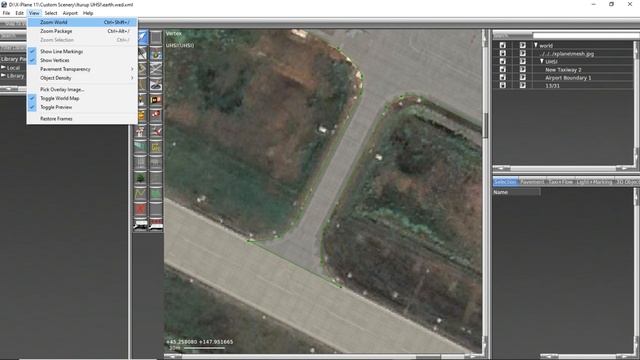The height and width of the screenshot is (360, 640).
Task: Toggle lock on the UHSI row
Action: click(x=502, y=61)
